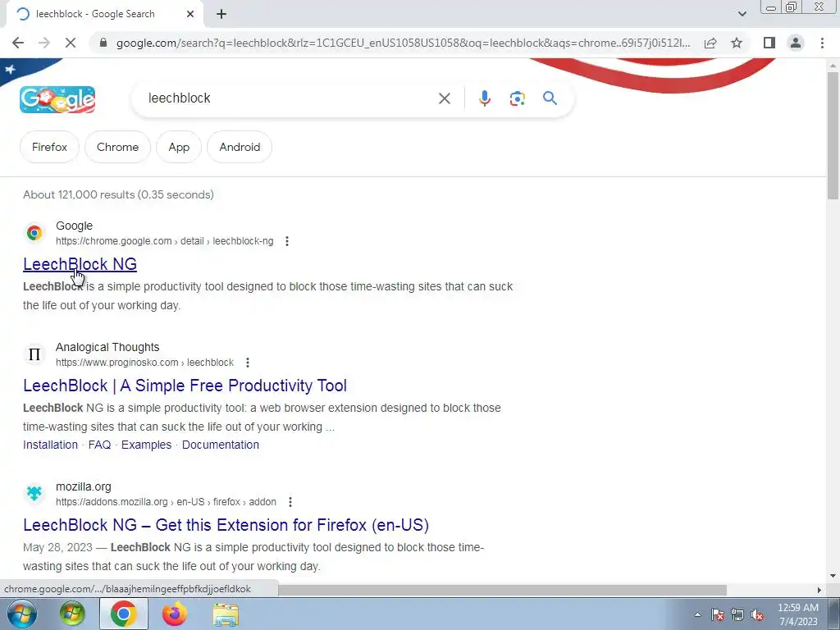This screenshot has width=840, height=630.
Task: Toggle the Chrome side panel icon
Action: [769, 43]
